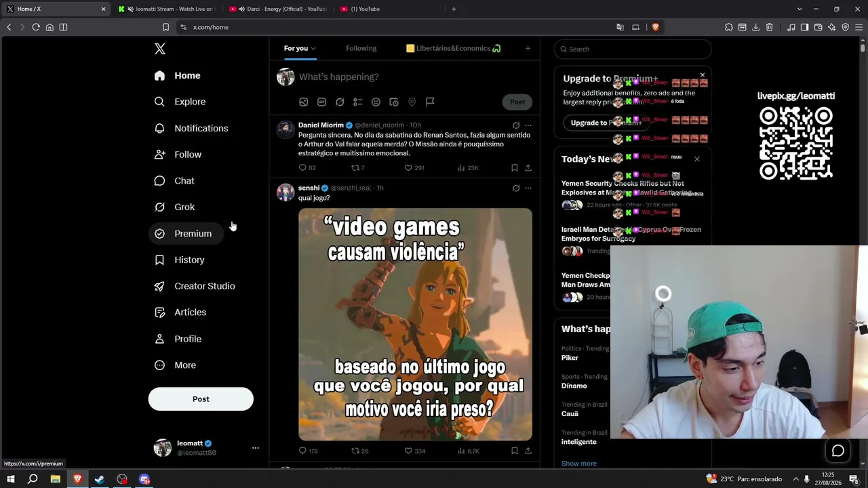Toggle the browser sidebar panel icon

pyautogui.click(x=804, y=27)
